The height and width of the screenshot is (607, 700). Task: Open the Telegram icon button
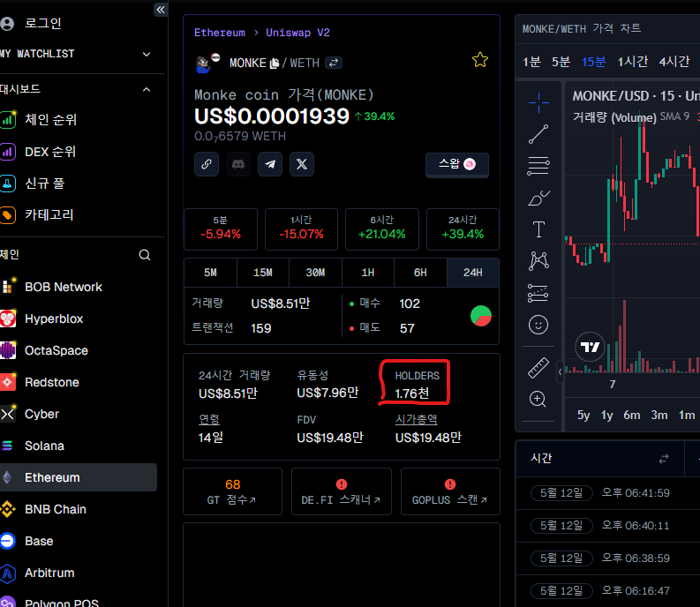pyautogui.click(x=270, y=164)
